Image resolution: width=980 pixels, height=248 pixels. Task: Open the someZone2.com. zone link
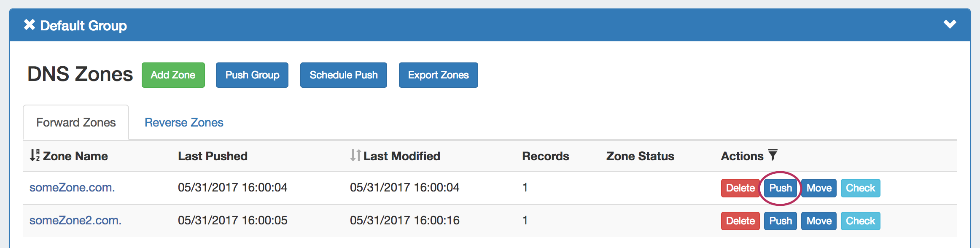[x=75, y=220]
